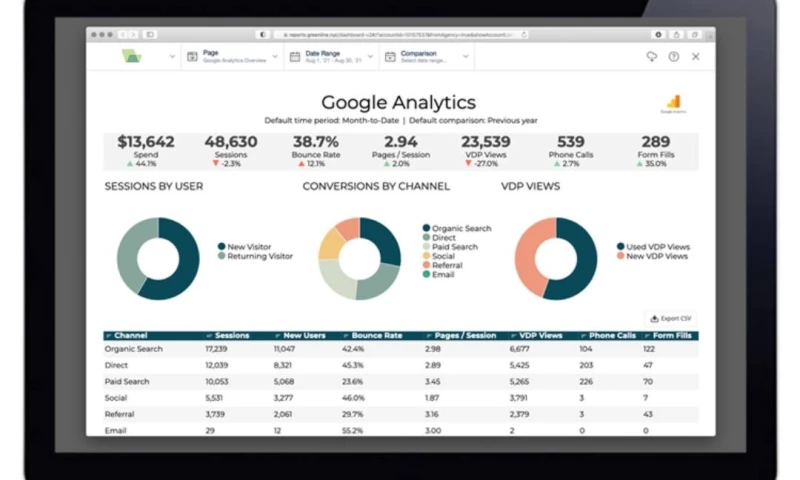Select the Direct table row
This screenshot has width=800, height=480.
[401, 365]
